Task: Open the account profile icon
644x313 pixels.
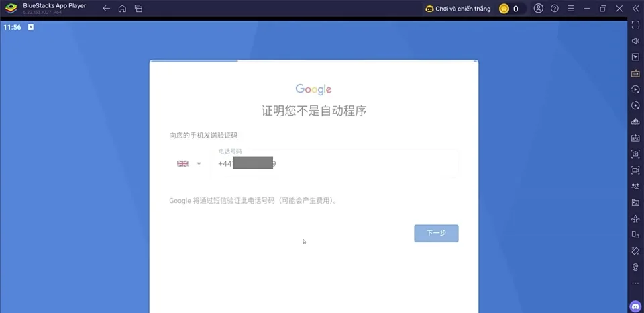Action: click(x=539, y=9)
